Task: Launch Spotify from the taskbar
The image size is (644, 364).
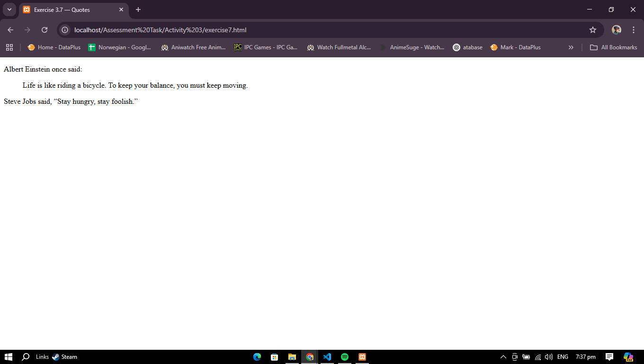Action: coord(345,357)
